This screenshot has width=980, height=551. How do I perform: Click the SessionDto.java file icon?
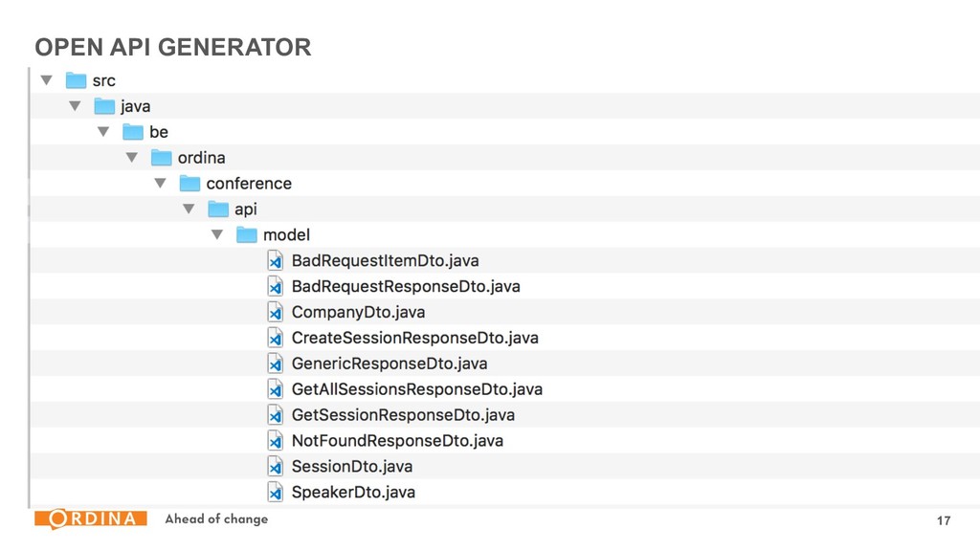(275, 466)
